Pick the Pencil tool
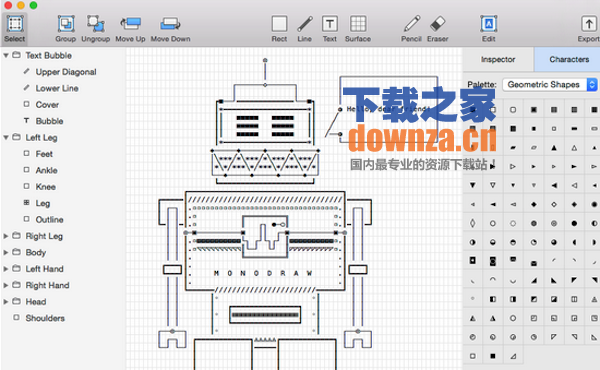 pos(411,29)
